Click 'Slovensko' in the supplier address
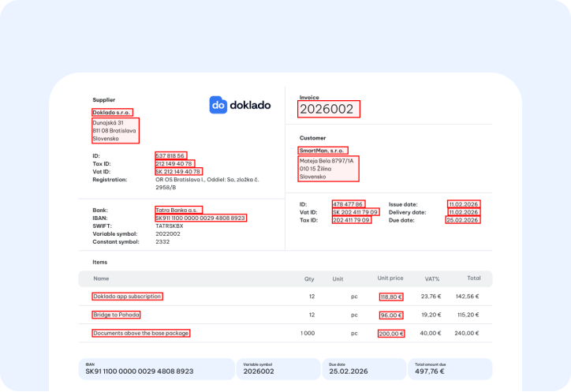 (x=106, y=139)
